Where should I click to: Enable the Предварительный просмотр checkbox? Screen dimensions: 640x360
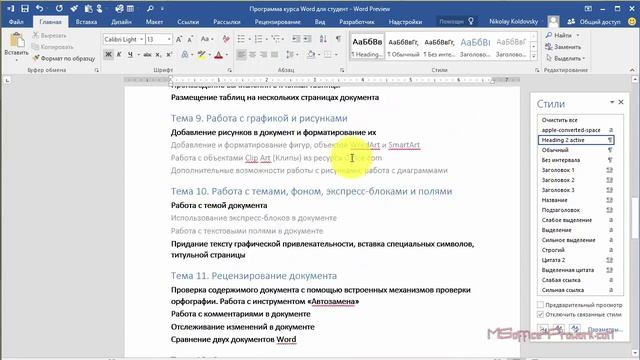(x=540, y=305)
